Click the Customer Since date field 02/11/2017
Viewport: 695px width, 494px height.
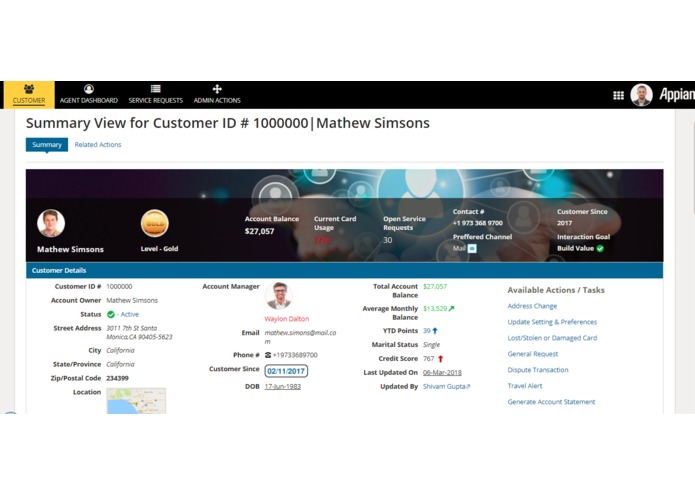[286, 371]
